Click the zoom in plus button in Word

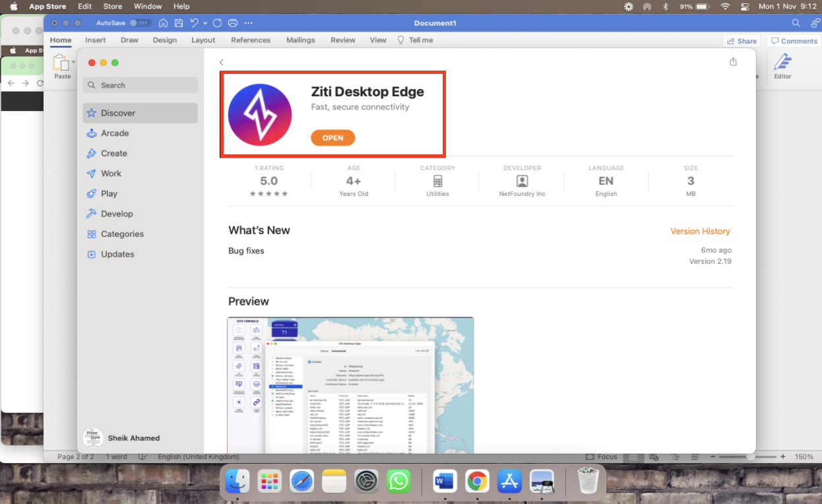click(x=783, y=457)
